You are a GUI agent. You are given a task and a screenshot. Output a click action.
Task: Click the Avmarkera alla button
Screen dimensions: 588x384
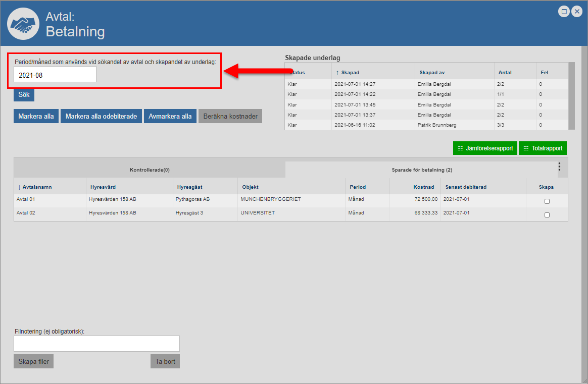(x=170, y=116)
